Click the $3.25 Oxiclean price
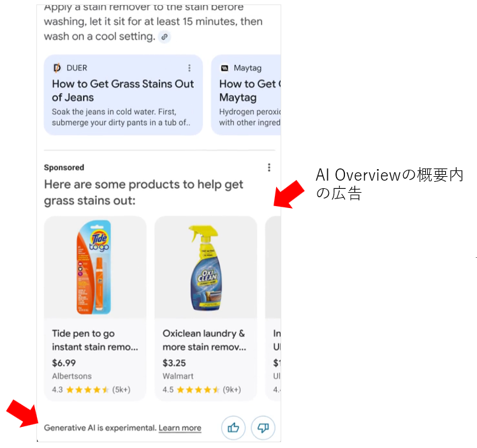 click(174, 362)
